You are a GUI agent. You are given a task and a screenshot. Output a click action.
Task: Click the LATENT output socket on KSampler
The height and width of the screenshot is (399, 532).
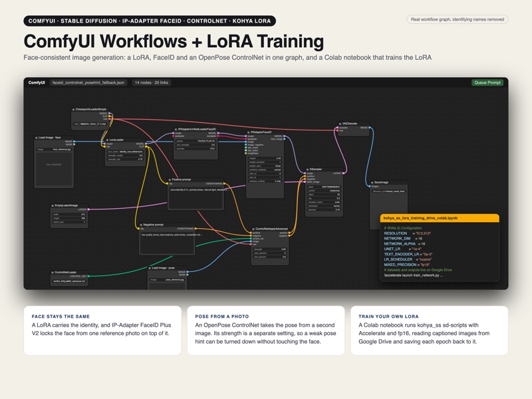pos(343,173)
